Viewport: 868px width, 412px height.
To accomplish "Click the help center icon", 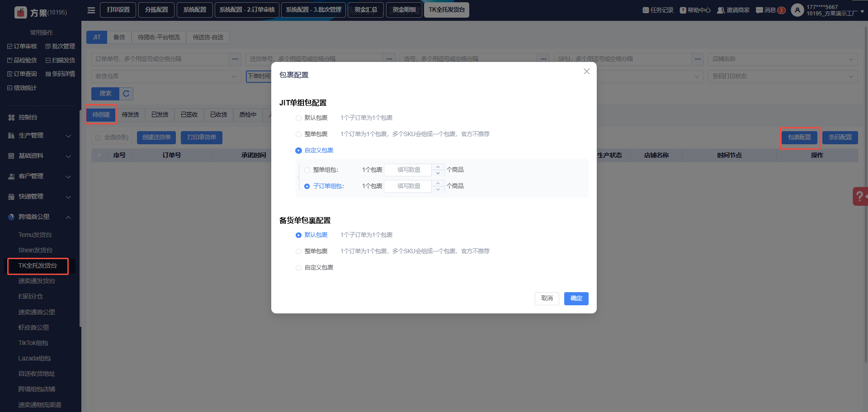I will (683, 10).
